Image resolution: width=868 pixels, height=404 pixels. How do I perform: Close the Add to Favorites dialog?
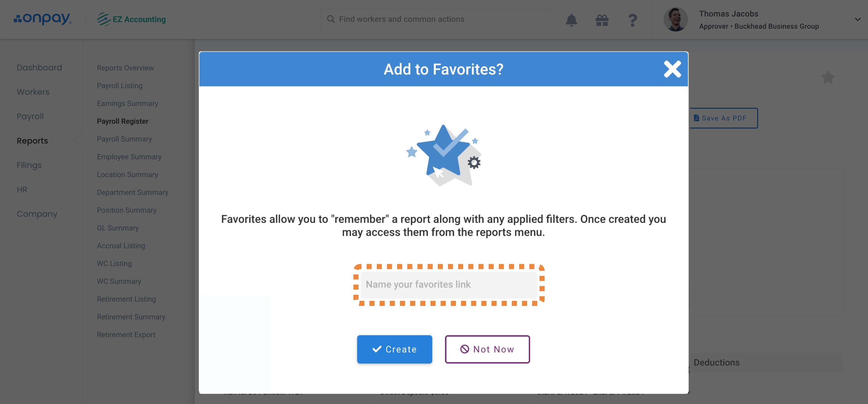[x=672, y=69]
